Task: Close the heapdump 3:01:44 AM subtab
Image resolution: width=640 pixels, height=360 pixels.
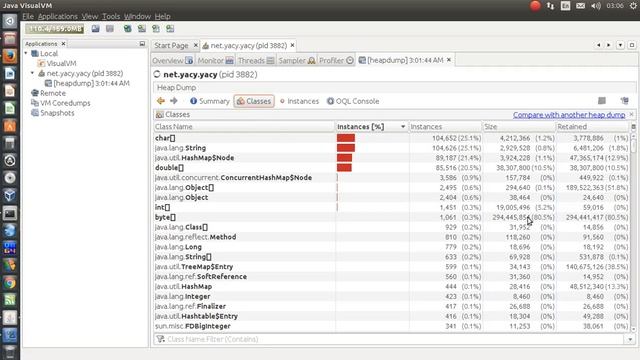Action: pos(449,60)
